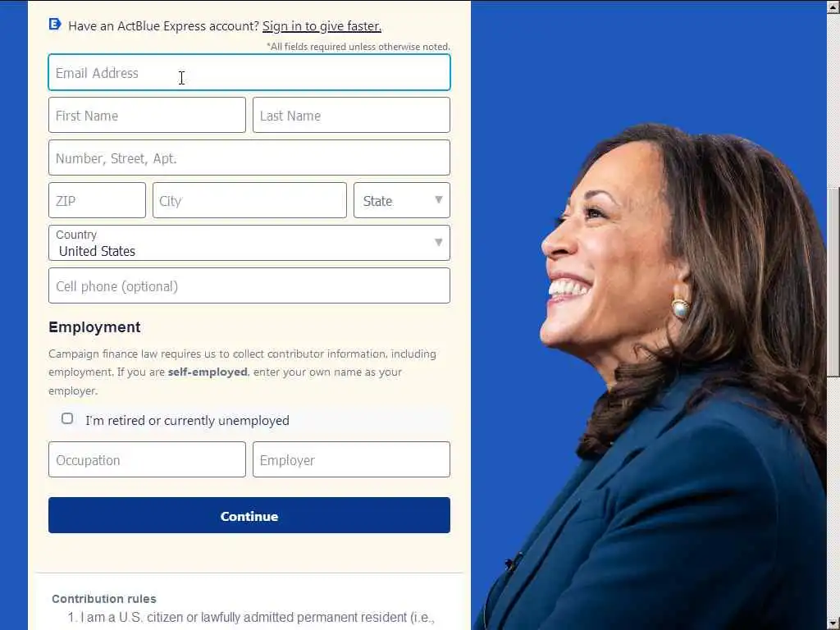This screenshot has height=630, width=840.
Task: Check "I'm retired or currently unemployed" box
Action: [x=67, y=418]
